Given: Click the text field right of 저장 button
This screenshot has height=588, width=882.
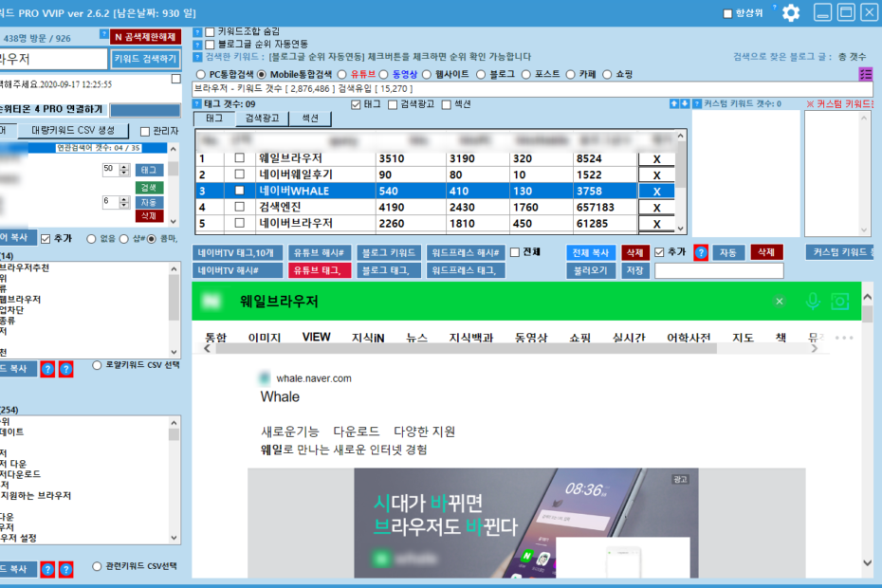Looking at the screenshot, I should pyautogui.click(x=719, y=270).
